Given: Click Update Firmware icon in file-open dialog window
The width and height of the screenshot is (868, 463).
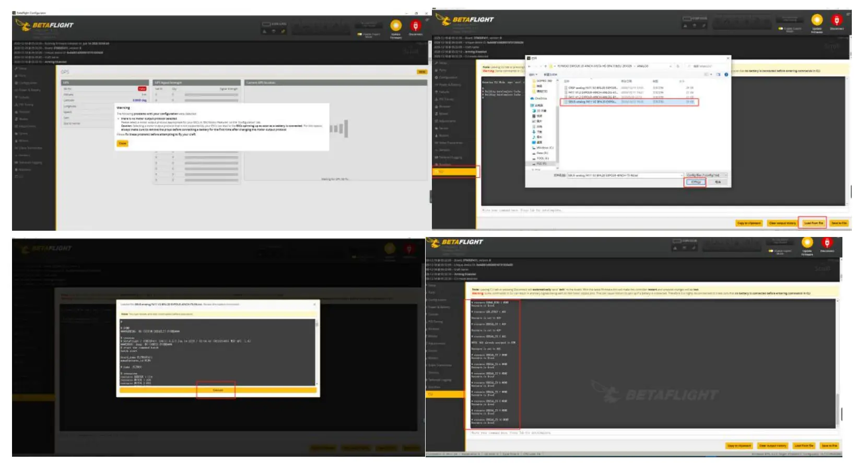Looking at the screenshot, I should point(817,21).
